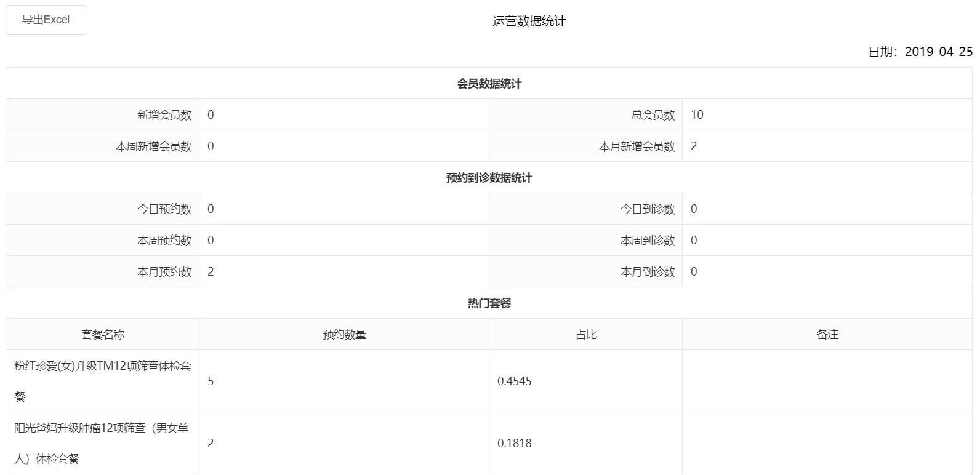Image resolution: width=980 pixels, height=475 pixels.
Task: Select the 本月到诊数 label
Action: pyautogui.click(x=648, y=272)
